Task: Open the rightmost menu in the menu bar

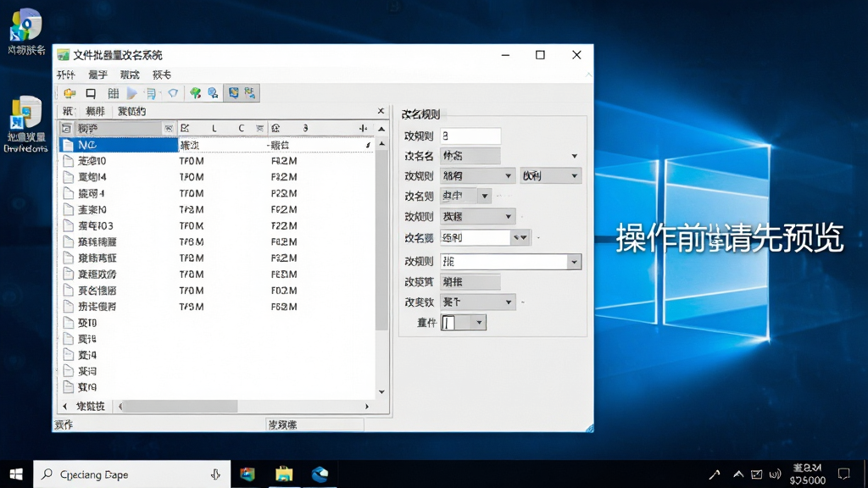Action: (x=162, y=75)
